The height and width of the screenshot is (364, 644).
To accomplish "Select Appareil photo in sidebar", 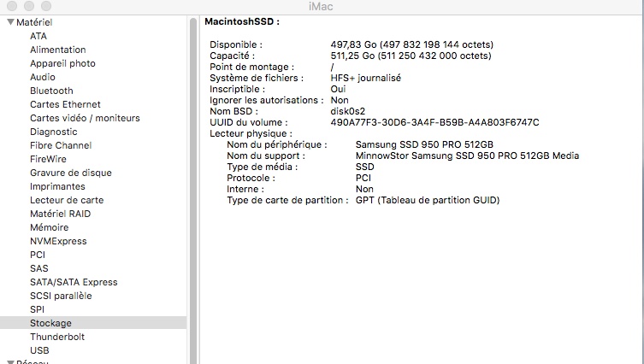I will (x=62, y=63).
